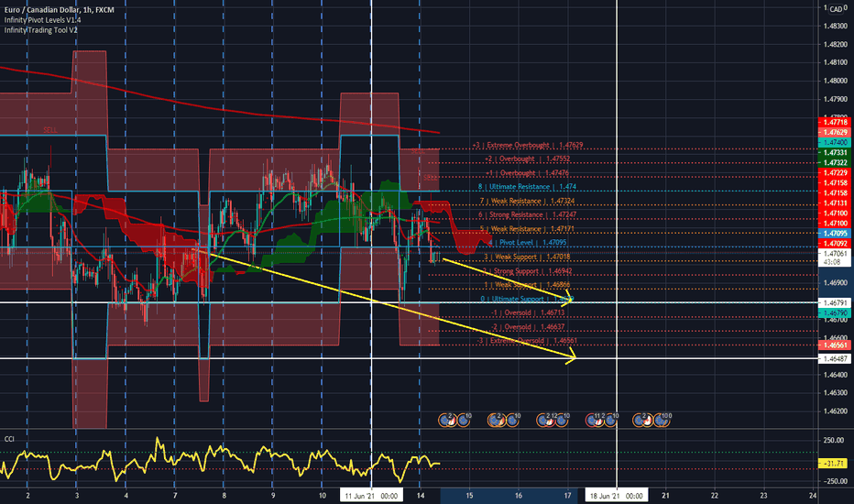Open June 15 EU event icon badged 10

[x=512, y=420]
